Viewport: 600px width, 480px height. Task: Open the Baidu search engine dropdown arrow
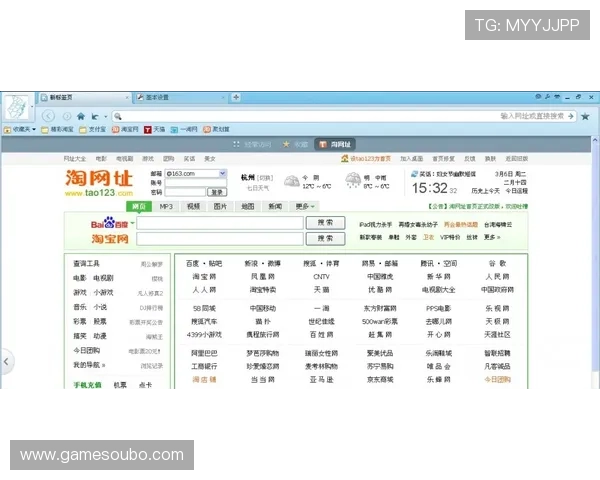click(x=132, y=223)
